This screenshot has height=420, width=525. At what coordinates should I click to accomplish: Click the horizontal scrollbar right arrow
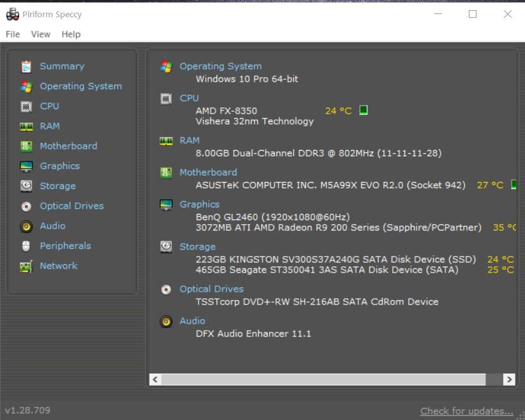509,380
